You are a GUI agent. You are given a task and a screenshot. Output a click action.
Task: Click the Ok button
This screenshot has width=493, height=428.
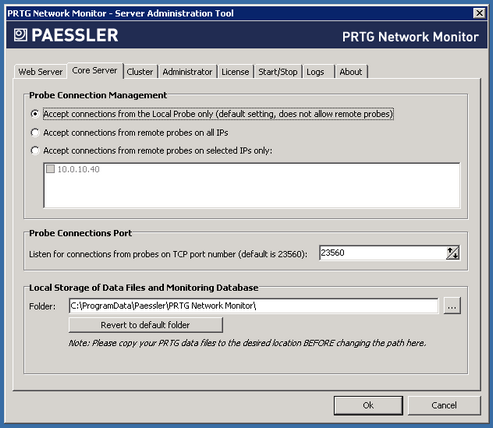click(x=368, y=405)
